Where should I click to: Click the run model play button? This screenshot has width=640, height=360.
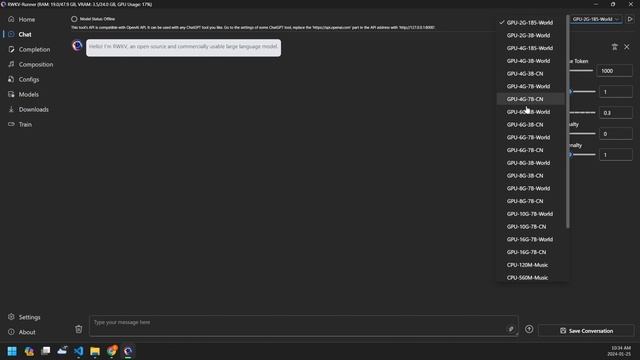click(630, 19)
